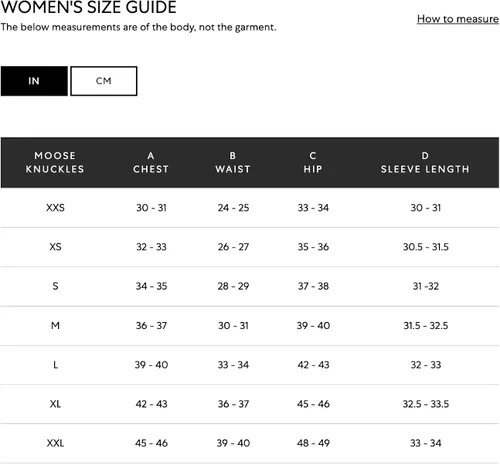500x464 pixels.
Task: Click the A Chest column header
Action: (151, 162)
